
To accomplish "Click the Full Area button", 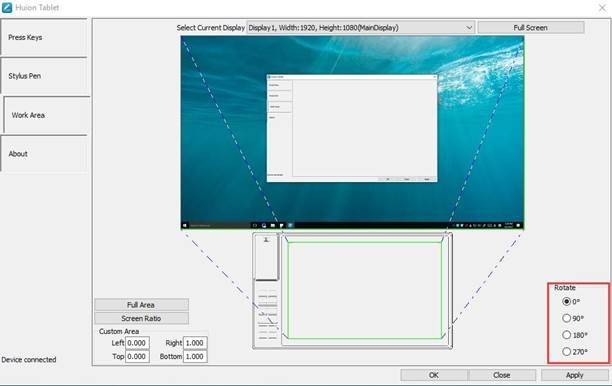I will [x=141, y=305].
